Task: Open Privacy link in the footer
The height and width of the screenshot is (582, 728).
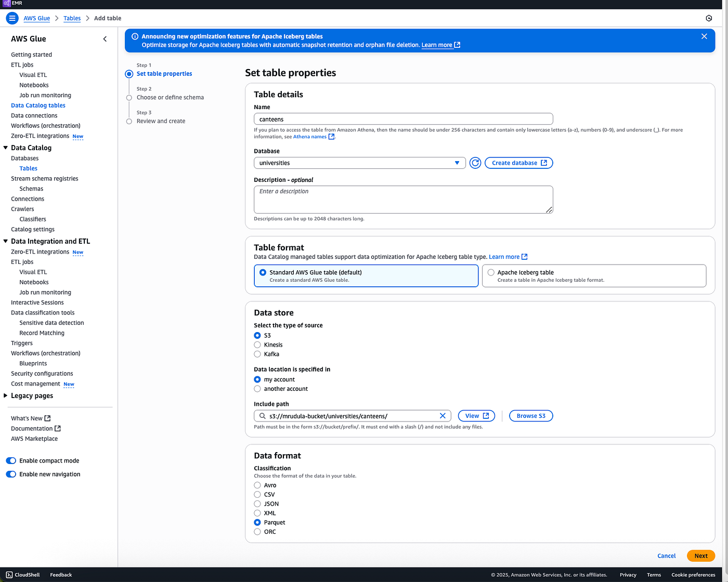Action: (628, 575)
